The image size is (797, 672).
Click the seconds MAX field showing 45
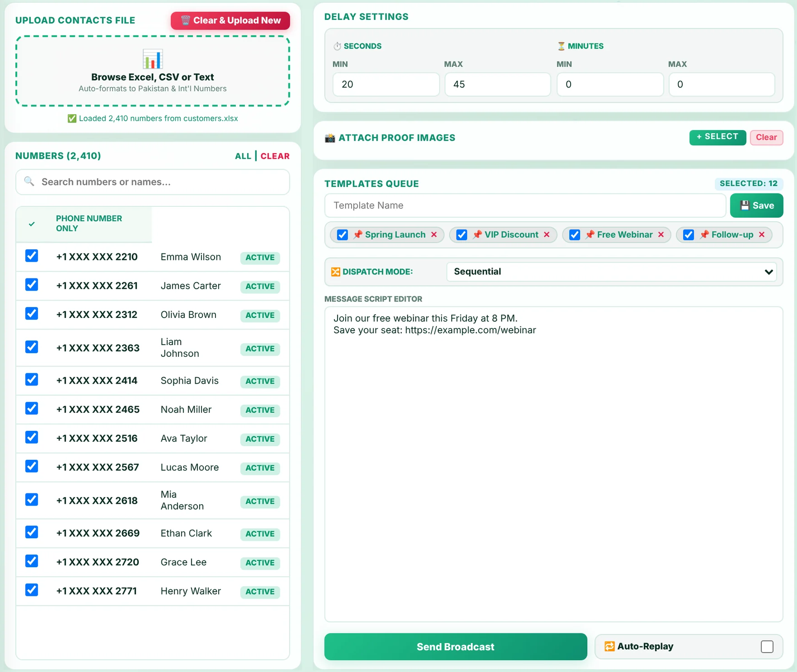coord(498,84)
